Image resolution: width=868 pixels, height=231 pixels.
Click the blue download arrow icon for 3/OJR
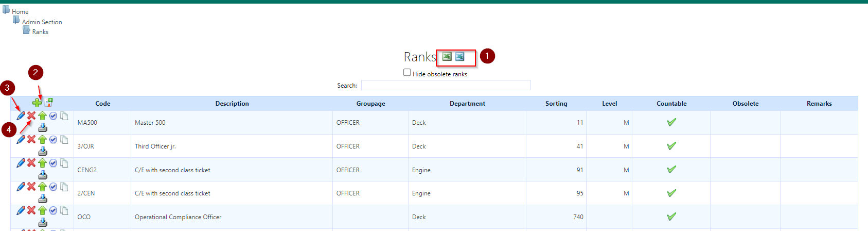click(43, 151)
